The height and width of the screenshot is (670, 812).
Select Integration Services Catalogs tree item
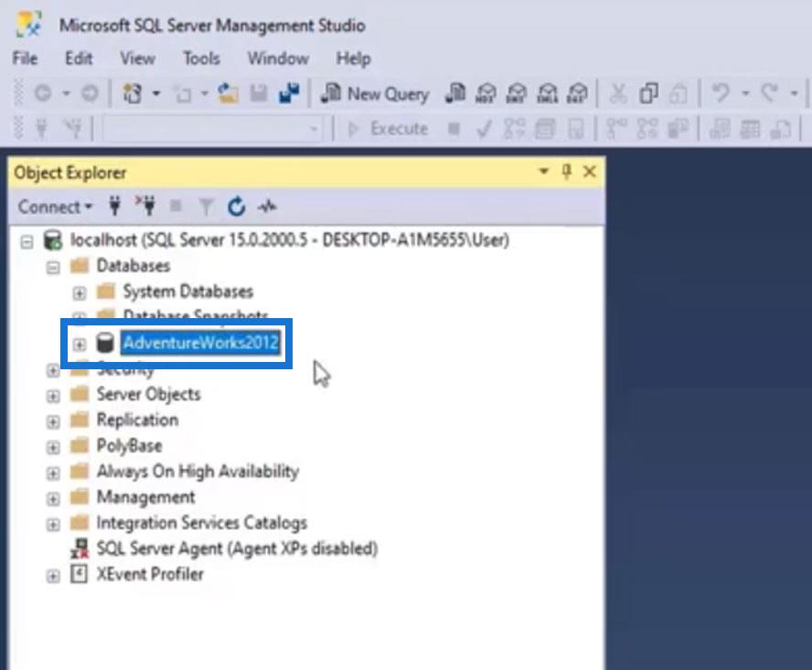pos(202,523)
